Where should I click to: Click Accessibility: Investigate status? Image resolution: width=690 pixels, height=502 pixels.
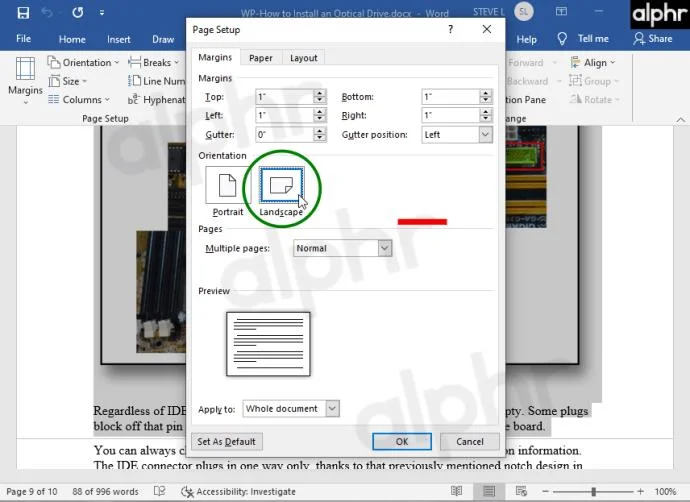[239, 491]
